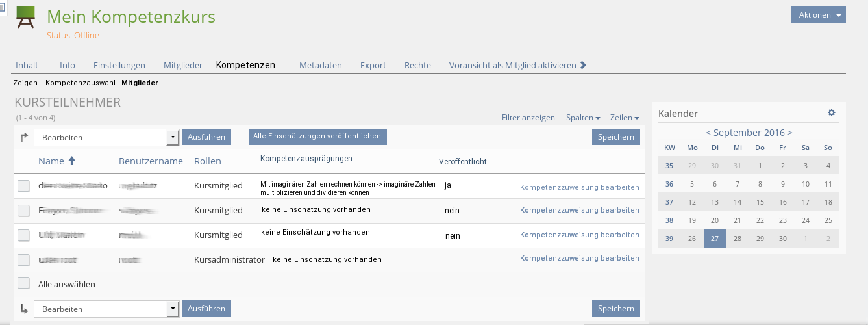Screen dimensions: 868x325
Task: Select September 27 in the calendar
Action: 715,239
